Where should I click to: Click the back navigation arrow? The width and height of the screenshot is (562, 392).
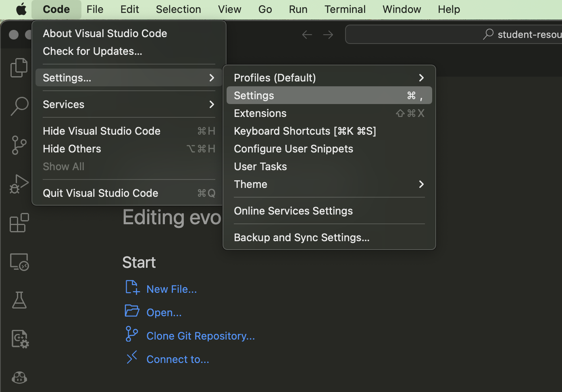pyautogui.click(x=307, y=34)
